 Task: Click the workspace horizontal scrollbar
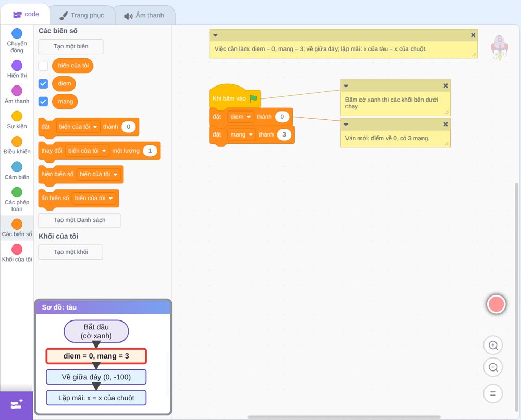point(344,417)
